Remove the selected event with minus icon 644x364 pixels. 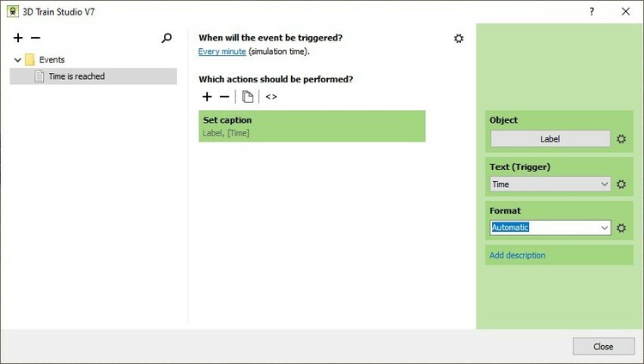(35, 38)
